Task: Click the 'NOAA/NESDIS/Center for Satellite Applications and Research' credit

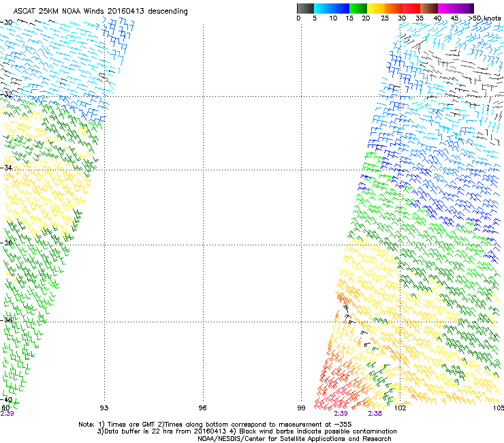Action: click(x=294, y=439)
